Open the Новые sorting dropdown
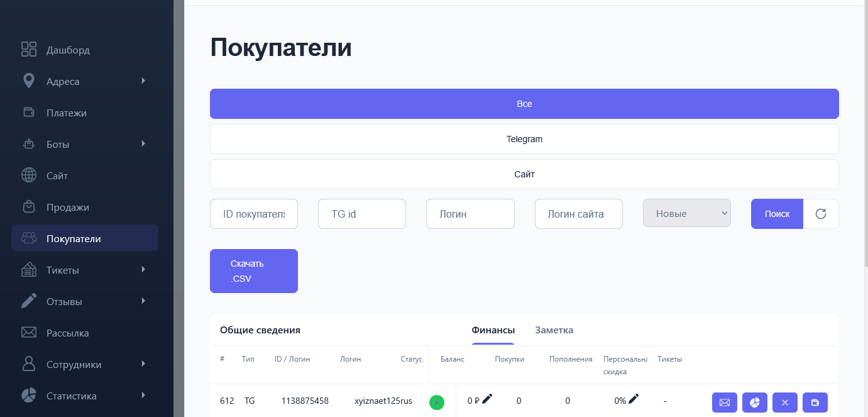Viewport: 868px width, 417px height. pos(686,214)
